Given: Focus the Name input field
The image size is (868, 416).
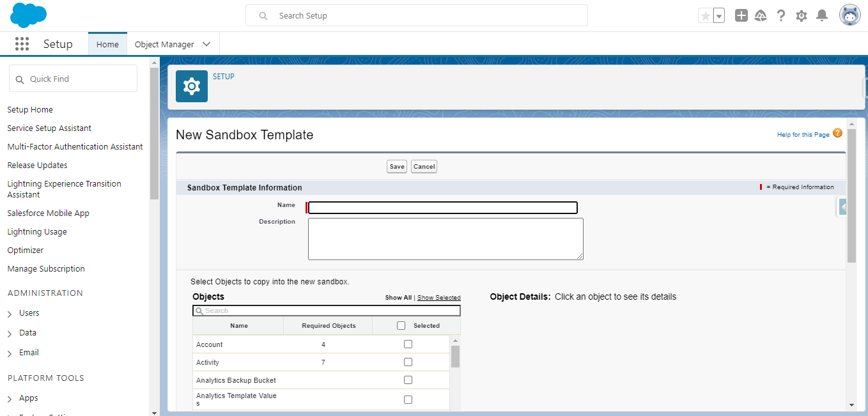Looking at the screenshot, I should [443, 208].
